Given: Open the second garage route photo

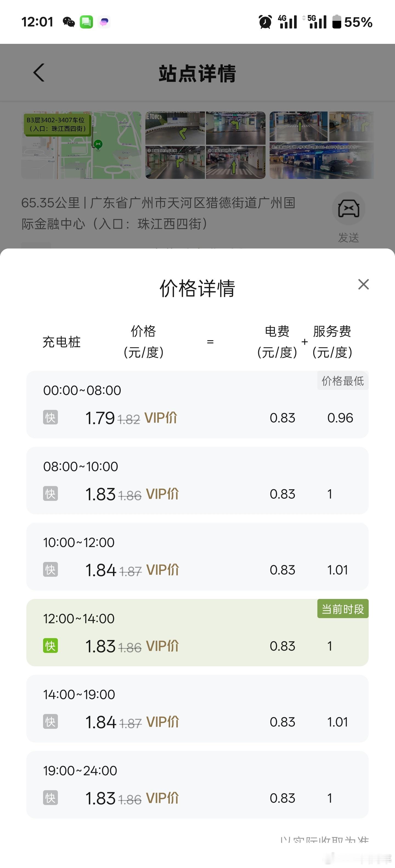Looking at the screenshot, I should pos(205,145).
